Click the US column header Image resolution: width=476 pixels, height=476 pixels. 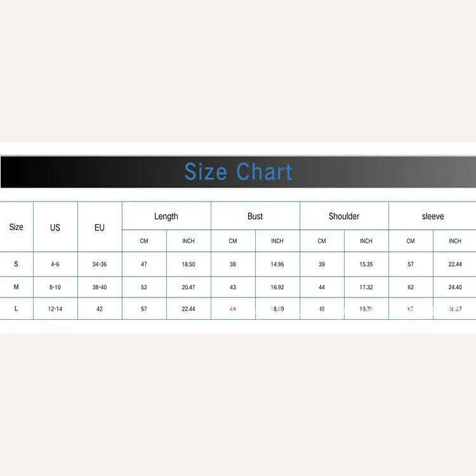(x=55, y=227)
